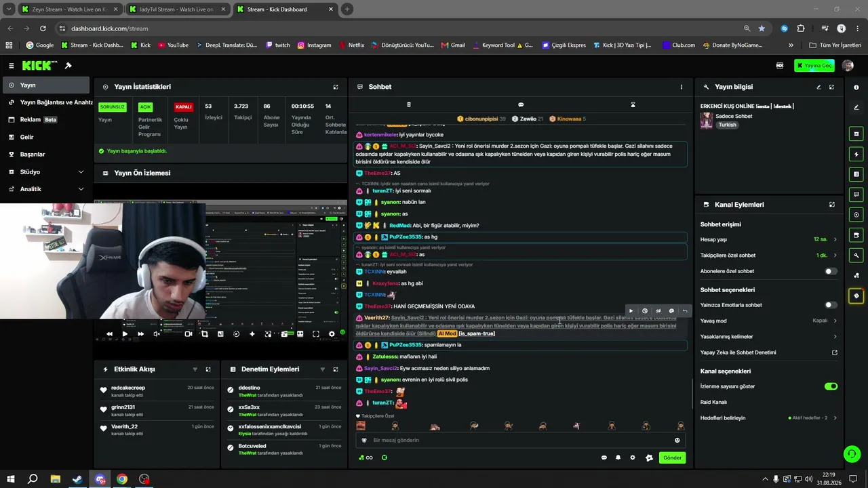Image resolution: width=868 pixels, height=488 pixels.
Task: Open the Başarılar sidebar item
Action: (45, 155)
